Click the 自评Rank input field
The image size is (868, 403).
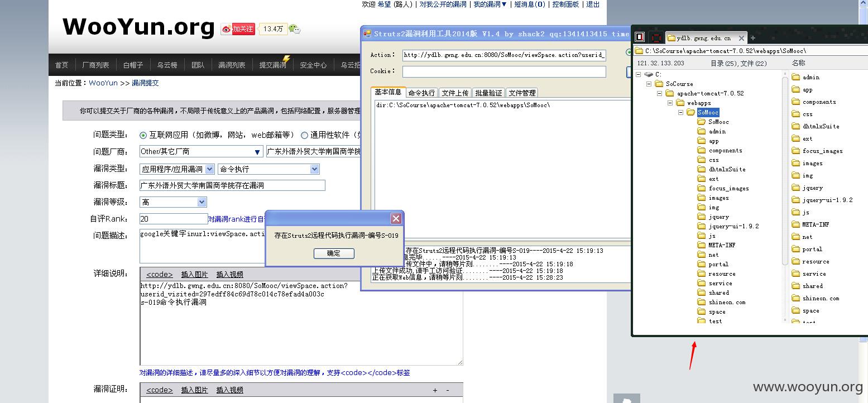click(x=174, y=219)
